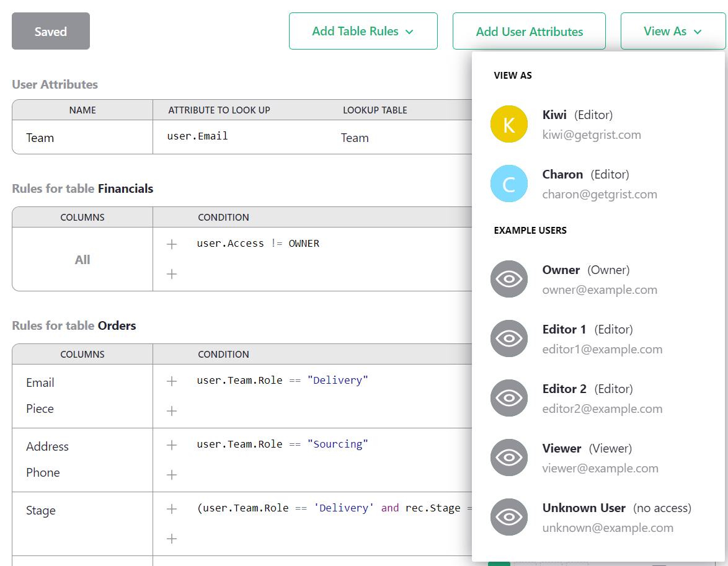Click the Saved button

point(51,32)
